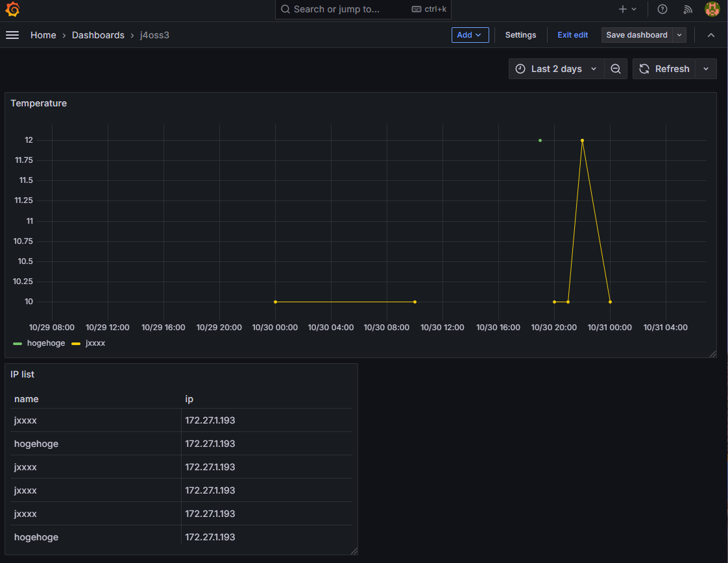Click the Exit edit button

[x=572, y=35]
